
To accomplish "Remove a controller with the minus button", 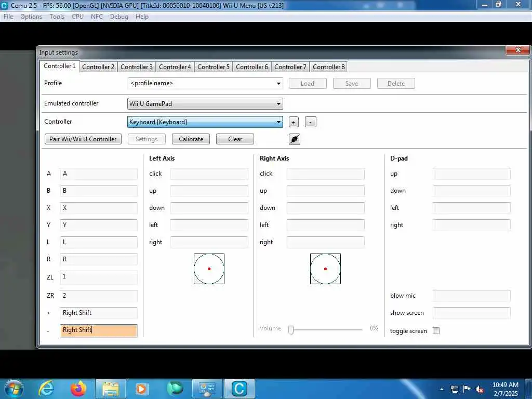I will click(x=311, y=122).
